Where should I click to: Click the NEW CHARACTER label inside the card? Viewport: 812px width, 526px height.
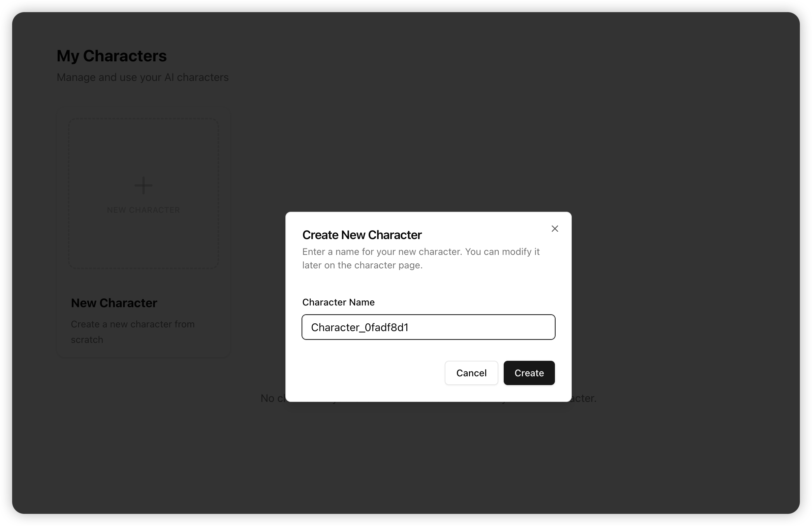coord(143,210)
